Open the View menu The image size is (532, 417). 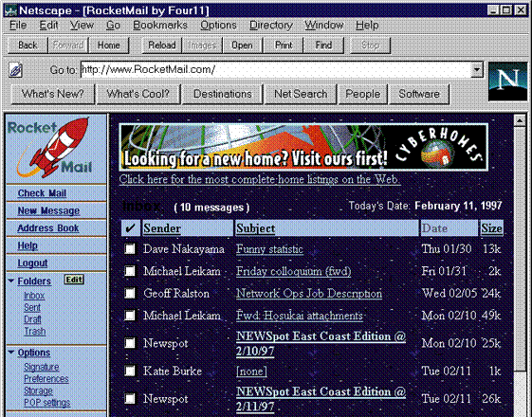pyautogui.click(x=82, y=26)
